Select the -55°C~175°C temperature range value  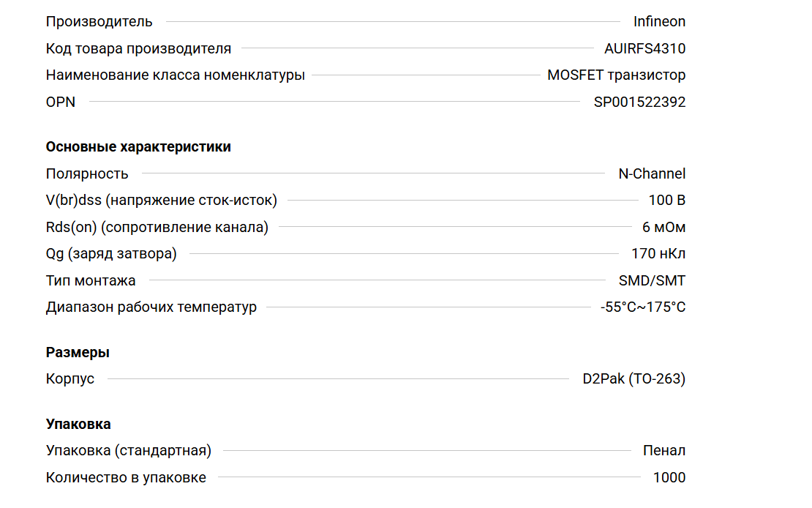[x=642, y=307]
